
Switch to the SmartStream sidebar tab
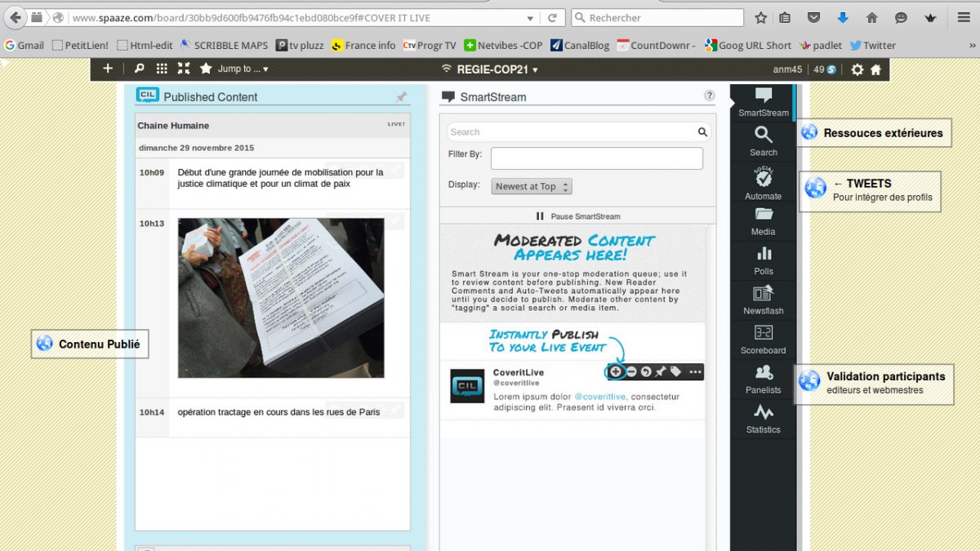click(763, 102)
